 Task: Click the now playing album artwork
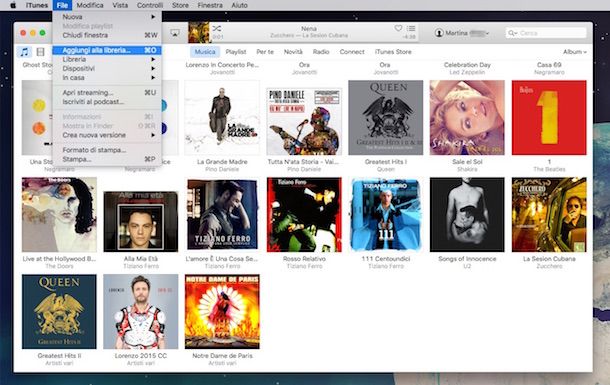(x=199, y=32)
